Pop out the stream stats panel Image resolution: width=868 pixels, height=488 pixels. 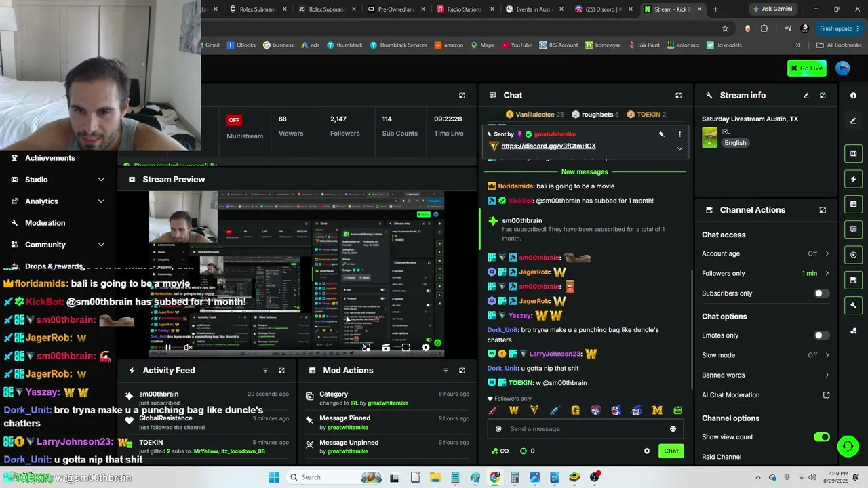coord(462,96)
